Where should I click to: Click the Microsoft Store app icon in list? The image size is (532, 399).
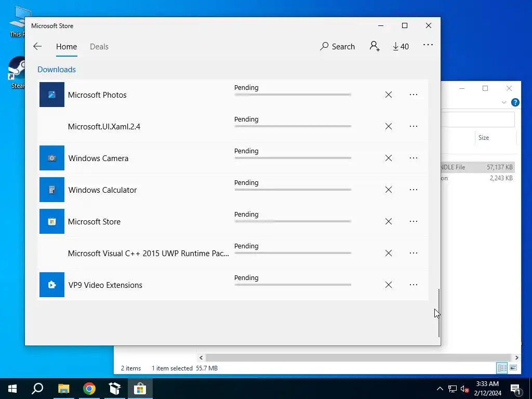[52, 221]
